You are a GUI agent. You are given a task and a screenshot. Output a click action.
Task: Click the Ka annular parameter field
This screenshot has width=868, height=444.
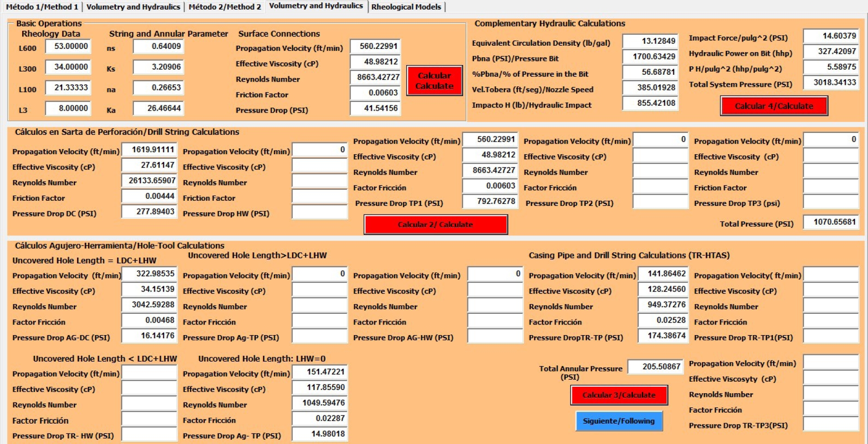click(x=158, y=108)
